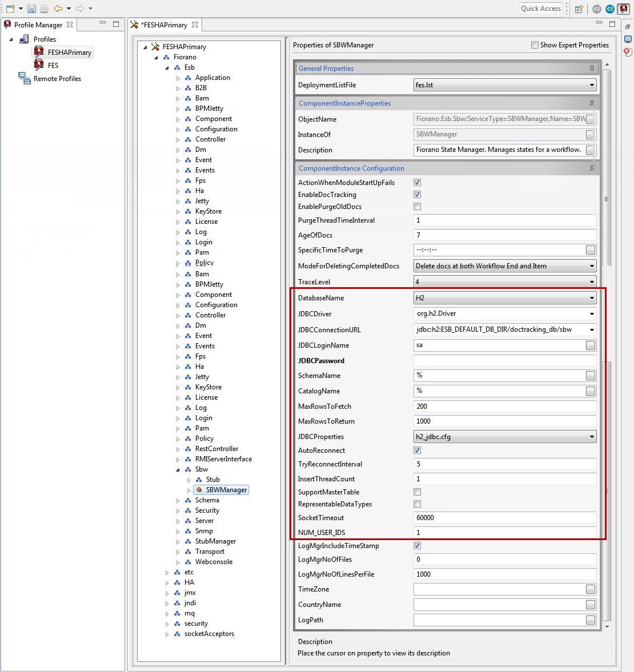Open the Error Log view icon on the right
634x672 pixels.
pos(628,52)
